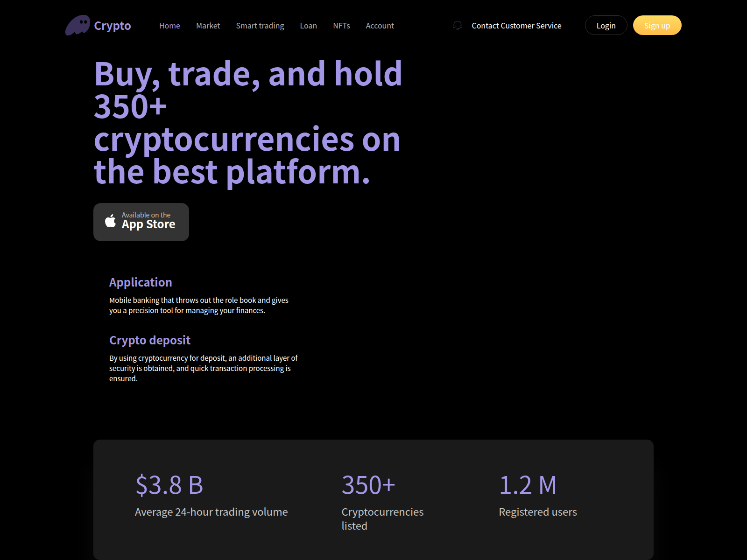The width and height of the screenshot is (747, 560).
Task: Click the Application heading link
Action: tap(140, 282)
